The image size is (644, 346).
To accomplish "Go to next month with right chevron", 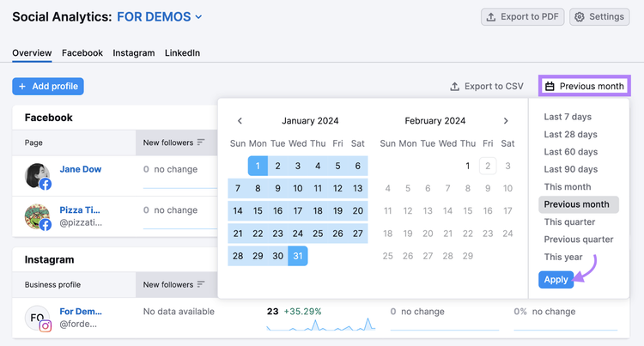I will [x=506, y=121].
